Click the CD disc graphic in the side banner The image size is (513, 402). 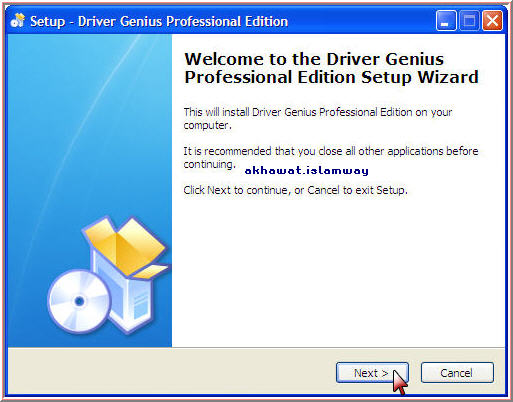(x=79, y=302)
